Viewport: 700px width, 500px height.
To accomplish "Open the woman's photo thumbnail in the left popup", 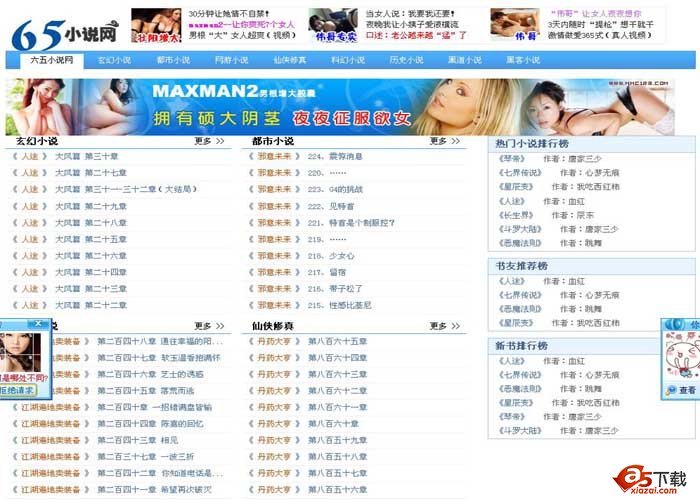I will coord(20,352).
